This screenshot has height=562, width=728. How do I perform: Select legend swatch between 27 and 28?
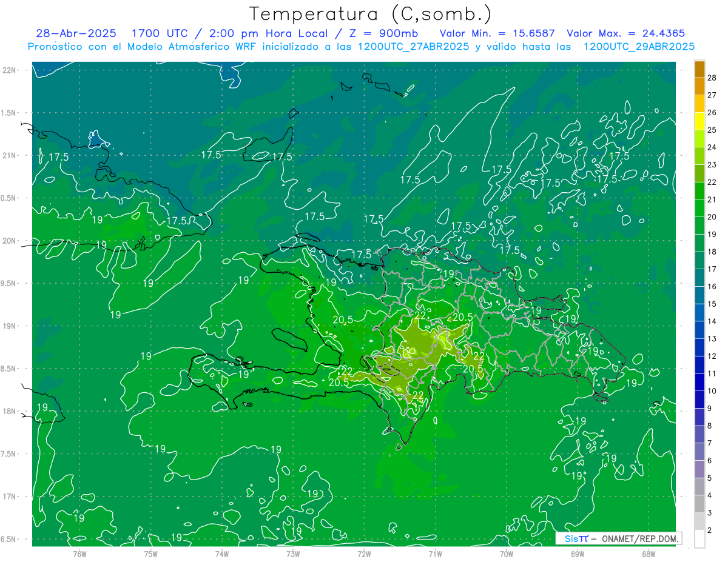pyautogui.click(x=699, y=86)
